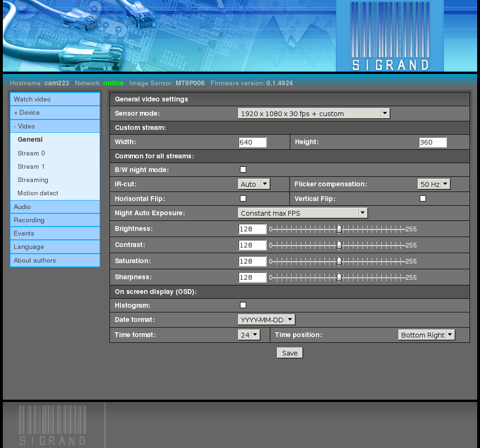Click the Common for all streams heading
This screenshot has width=480, height=448.
point(154,156)
